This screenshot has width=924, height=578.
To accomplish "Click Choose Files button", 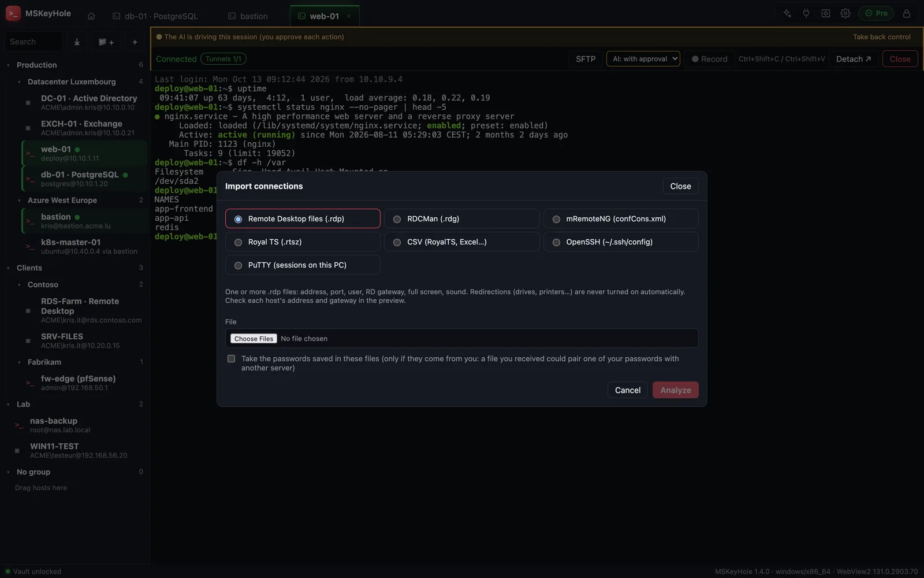I will point(254,339).
